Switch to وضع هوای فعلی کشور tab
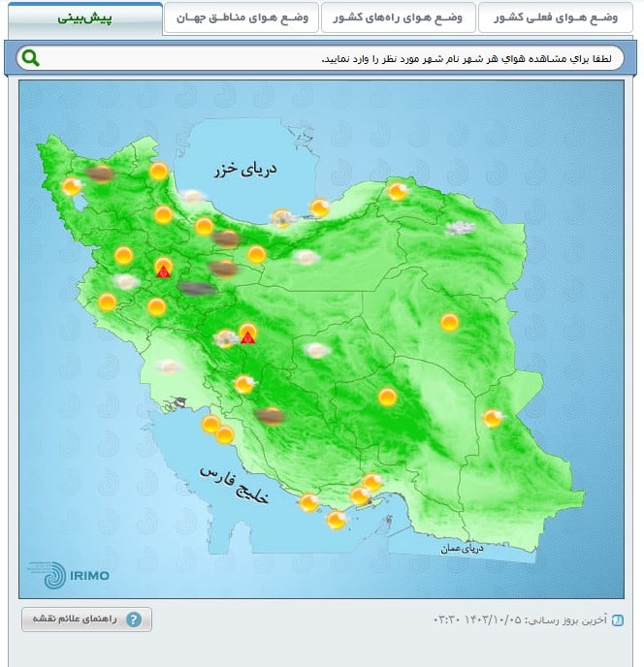 coord(556,17)
